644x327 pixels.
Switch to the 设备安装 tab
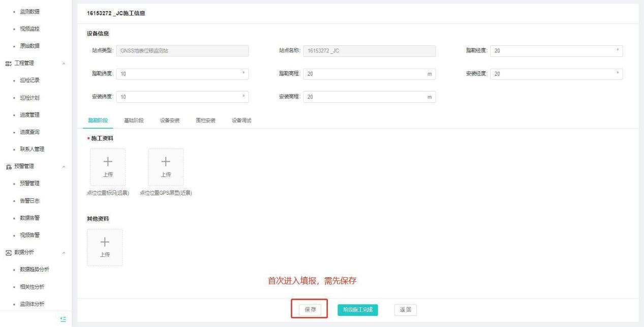(x=170, y=121)
